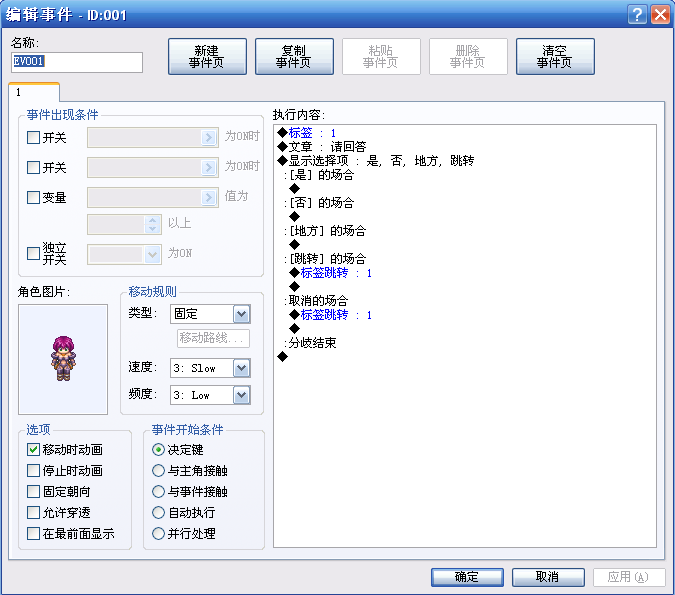This screenshot has width=675, height=595.
Task: Select event page tab 1
Action: point(34,92)
